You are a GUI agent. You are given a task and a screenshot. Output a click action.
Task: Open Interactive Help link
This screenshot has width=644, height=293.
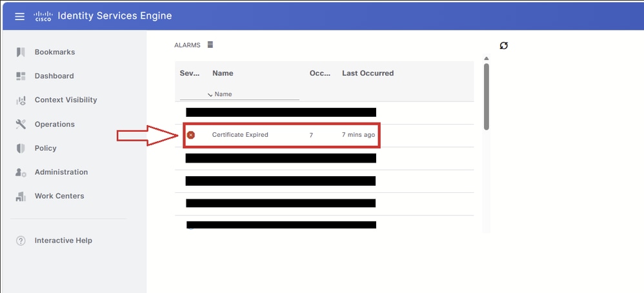63,240
